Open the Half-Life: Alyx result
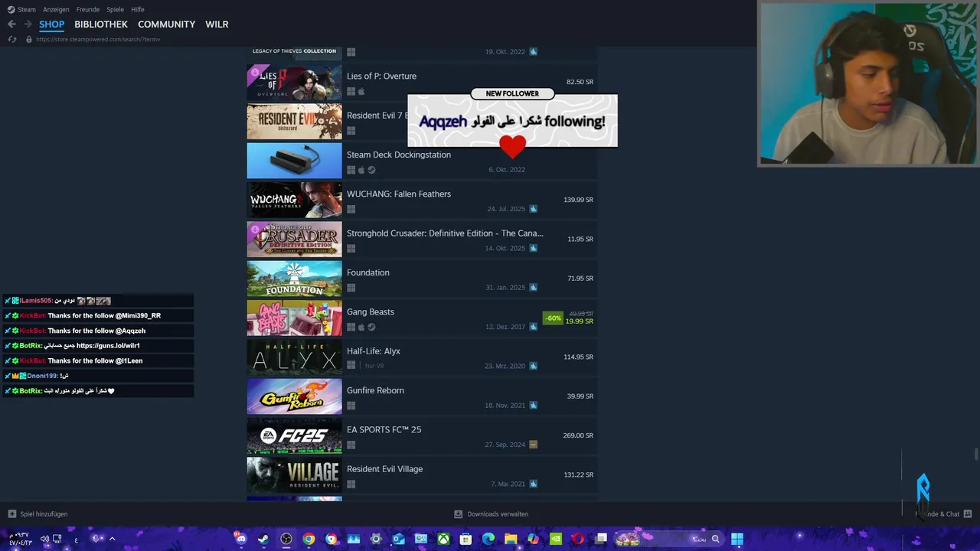The height and width of the screenshot is (551, 980). (422, 357)
